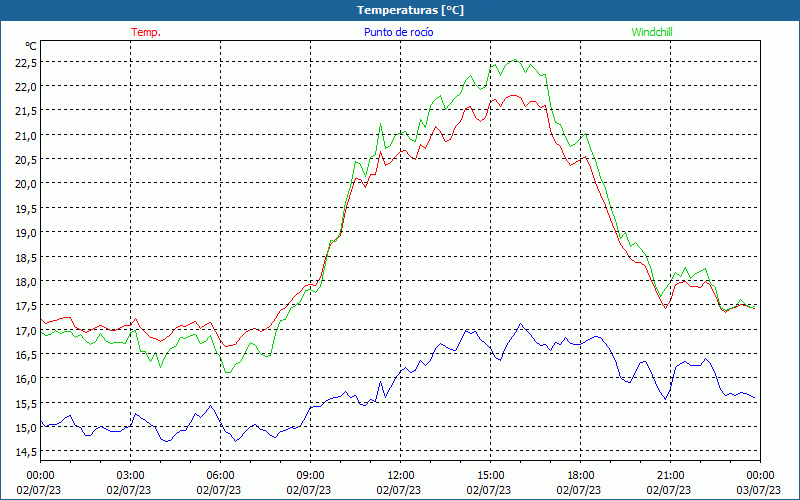800x500 pixels.
Task: Click the '19,5' y-axis value
Action: (26, 208)
